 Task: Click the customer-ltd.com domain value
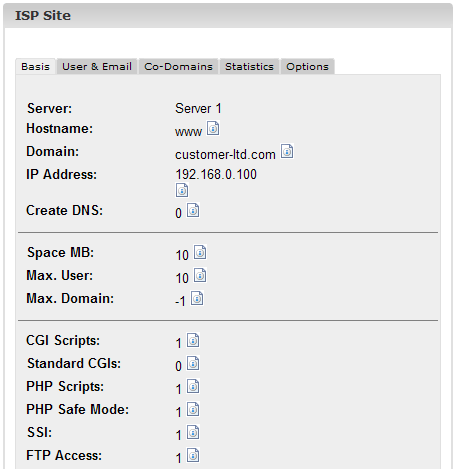(x=225, y=155)
